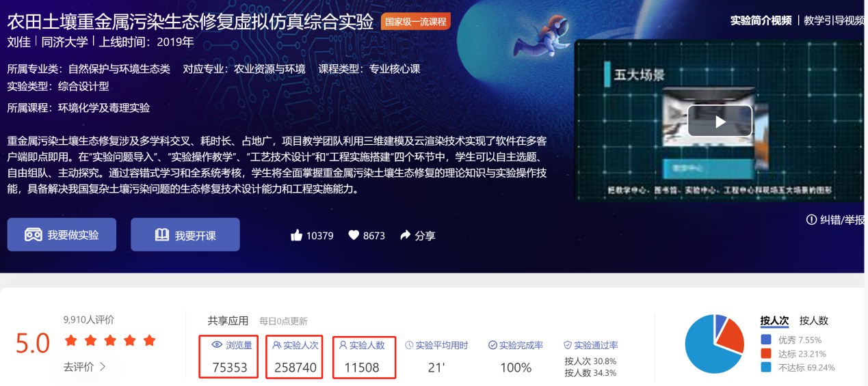Click the clock icon beside 实验平均用时
The image size is (868, 386).
[x=409, y=346]
